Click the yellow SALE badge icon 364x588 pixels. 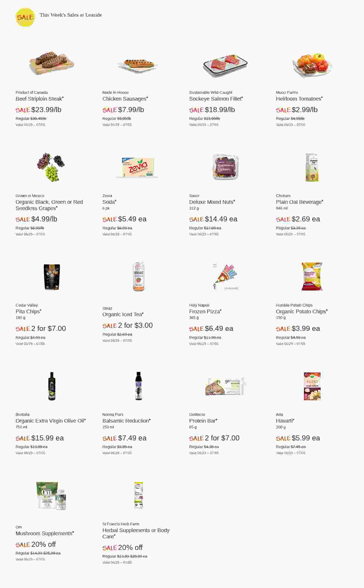pos(25,17)
